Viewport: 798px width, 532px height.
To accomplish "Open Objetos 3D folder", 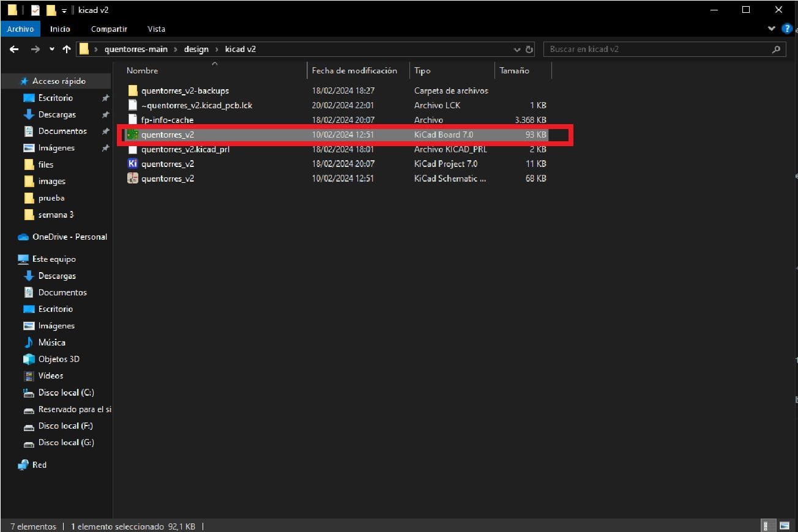I will point(51,359).
